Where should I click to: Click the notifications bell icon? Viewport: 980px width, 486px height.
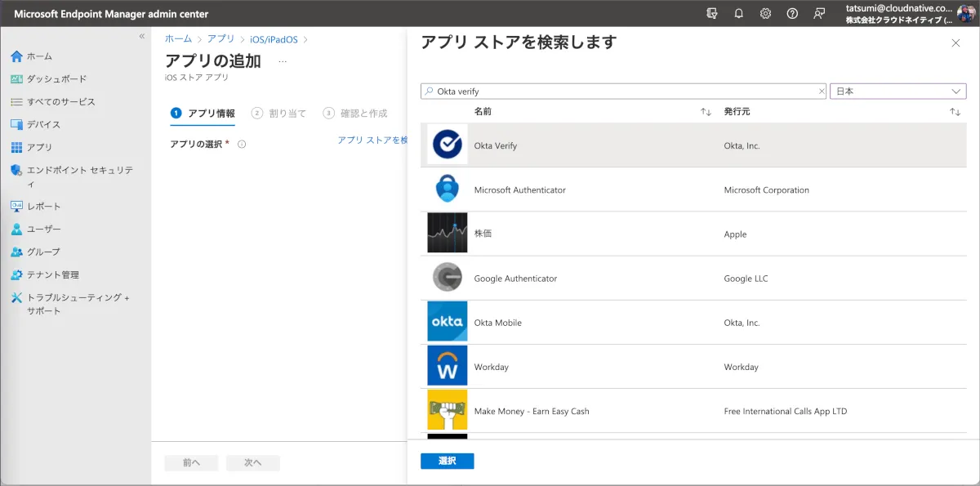click(x=738, y=14)
